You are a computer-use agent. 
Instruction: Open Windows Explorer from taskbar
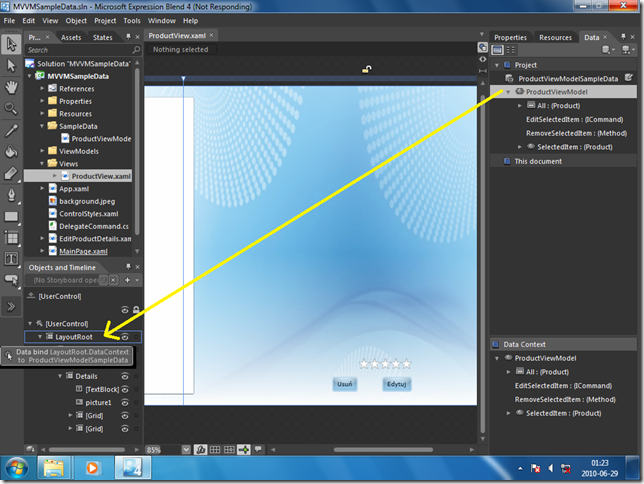point(54,468)
